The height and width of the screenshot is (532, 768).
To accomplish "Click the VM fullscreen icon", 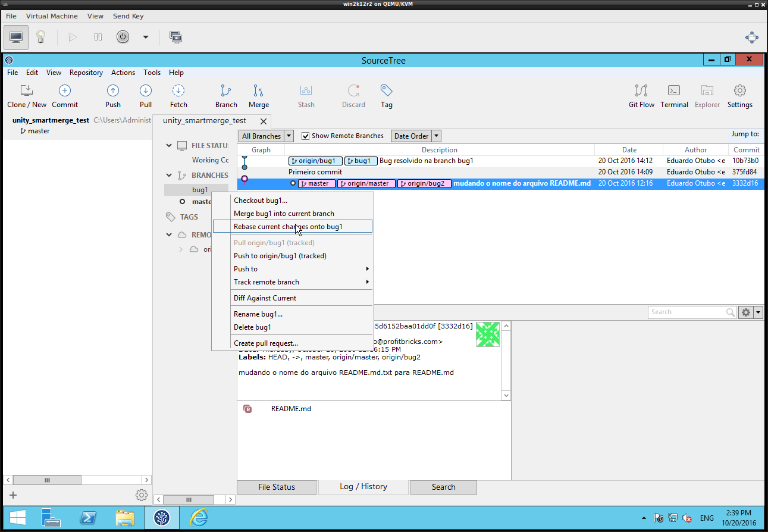I will pos(752,37).
